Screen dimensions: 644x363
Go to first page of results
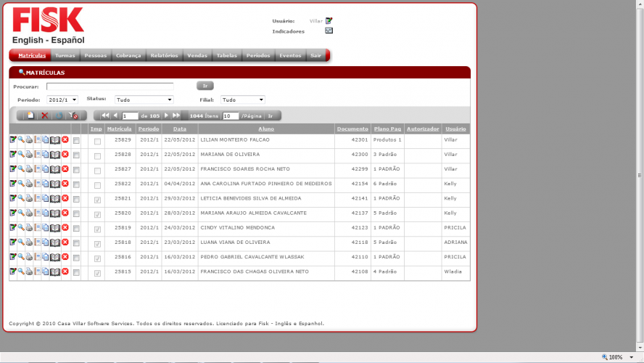(106, 115)
